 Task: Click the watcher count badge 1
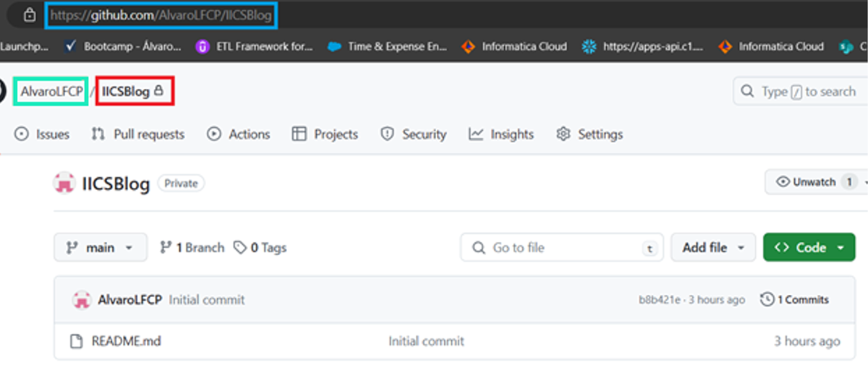point(850,182)
